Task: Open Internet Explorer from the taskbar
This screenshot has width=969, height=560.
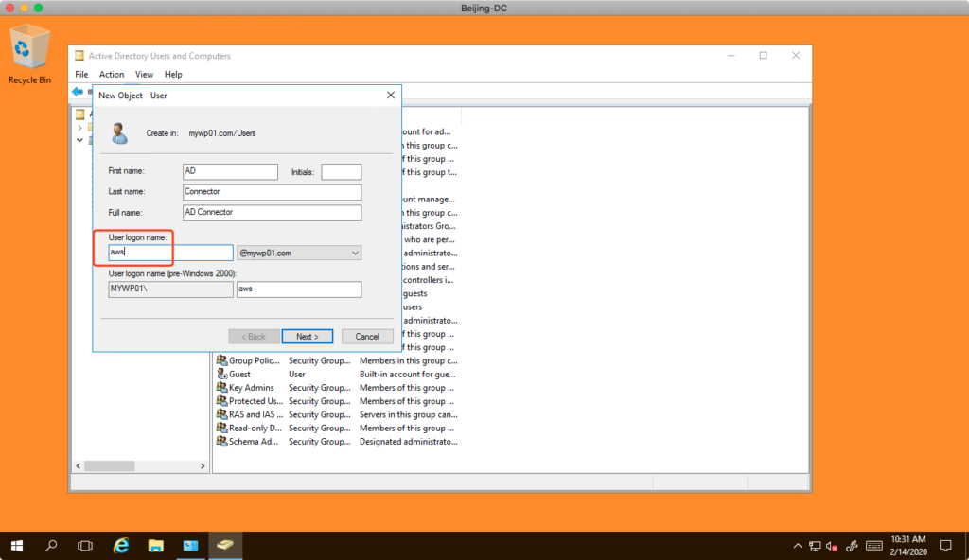Action: [x=121, y=546]
